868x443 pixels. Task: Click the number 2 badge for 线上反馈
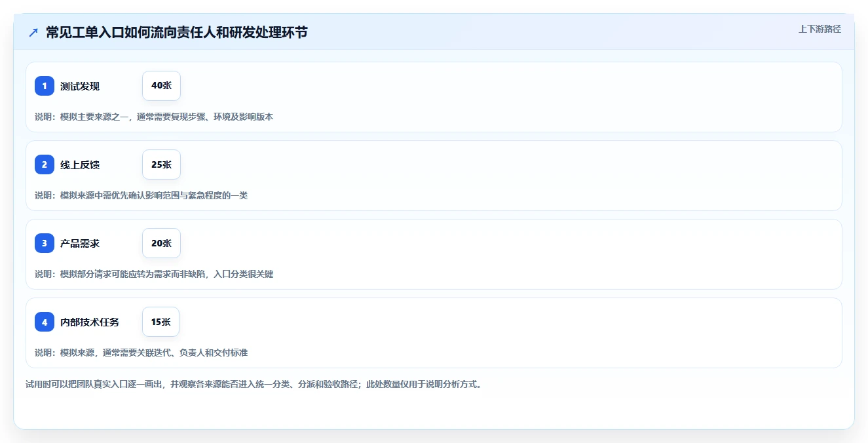tap(45, 164)
